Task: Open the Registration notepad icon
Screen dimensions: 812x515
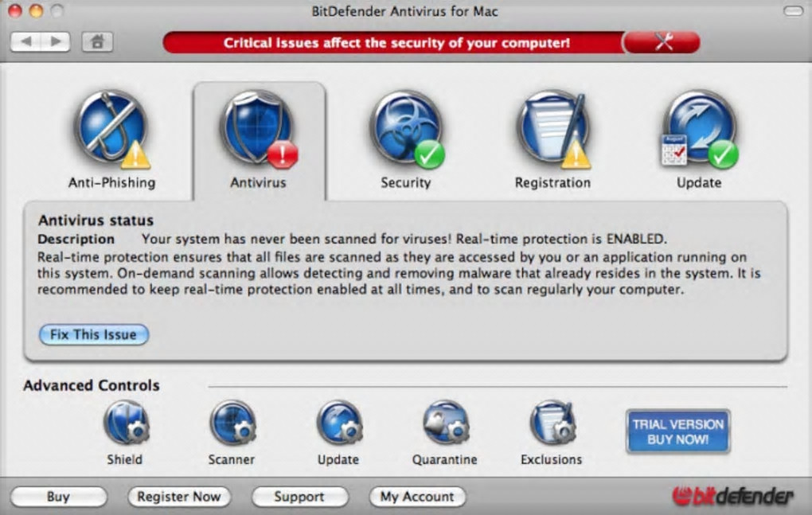Action: pos(553,130)
